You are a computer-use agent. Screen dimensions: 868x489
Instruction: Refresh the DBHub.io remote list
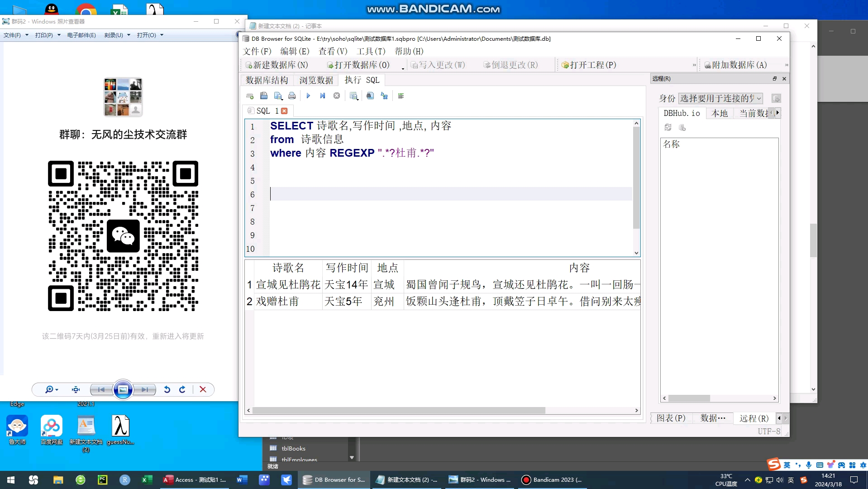point(668,128)
